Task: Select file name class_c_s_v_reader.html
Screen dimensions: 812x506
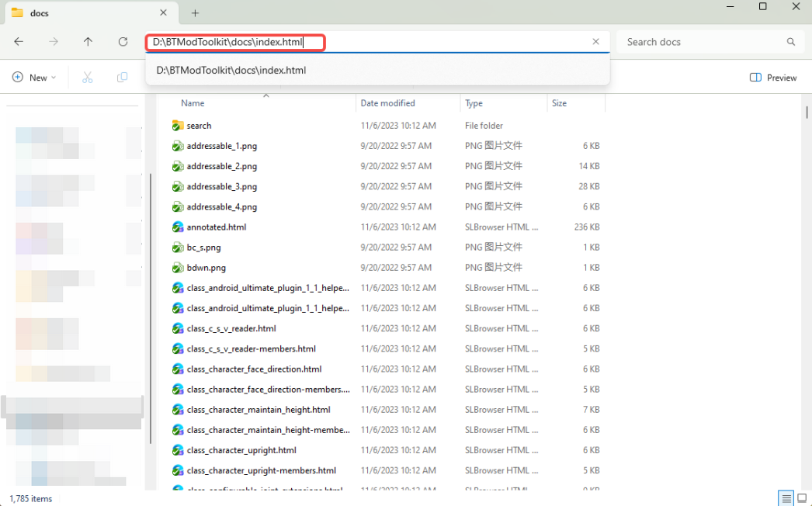Action: pyautogui.click(x=231, y=328)
